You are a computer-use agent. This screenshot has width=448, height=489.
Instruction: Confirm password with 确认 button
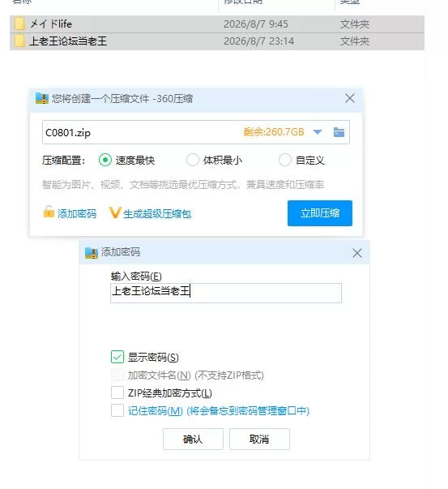click(193, 439)
